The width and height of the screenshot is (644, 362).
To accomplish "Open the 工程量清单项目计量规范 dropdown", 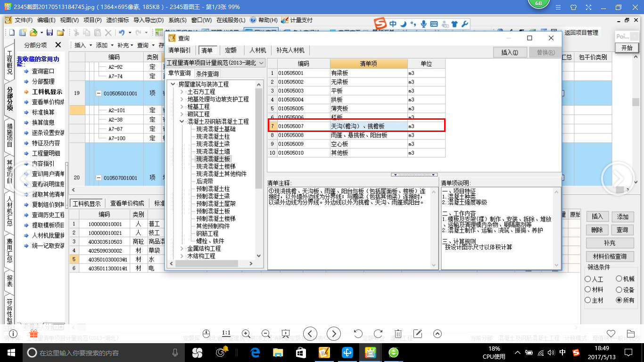I will tap(261, 63).
